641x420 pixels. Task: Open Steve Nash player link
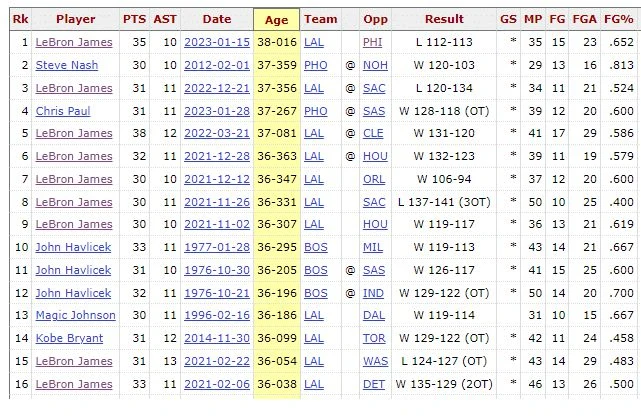(x=67, y=65)
